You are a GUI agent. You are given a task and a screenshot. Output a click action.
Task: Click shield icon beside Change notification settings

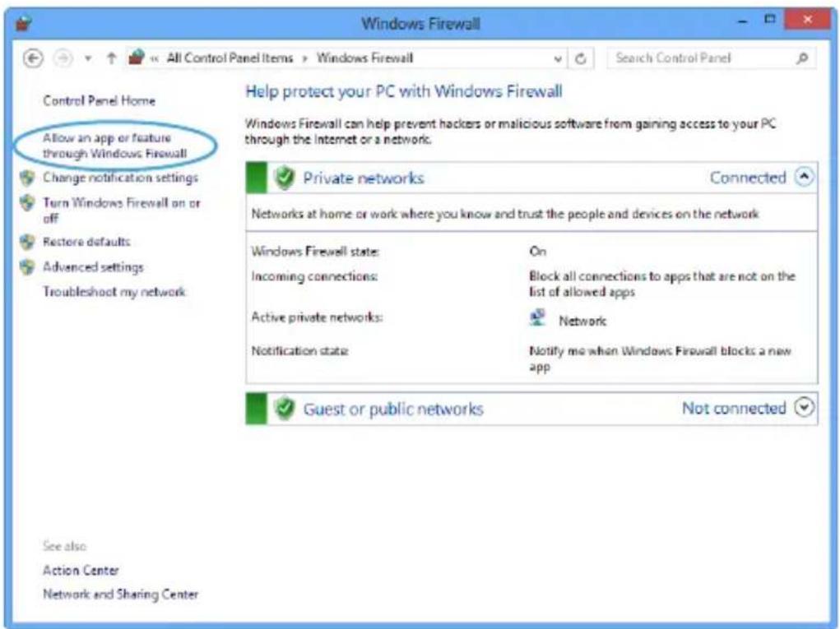pyautogui.click(x=27, y=178)
